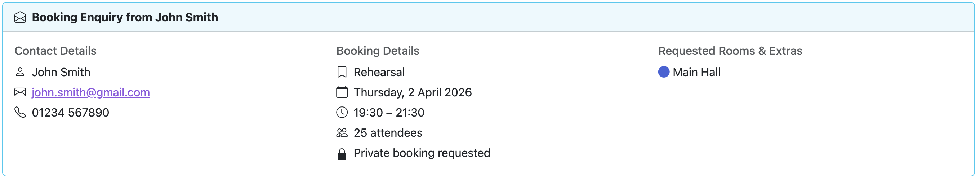The height and width of the screenshot is (179, 980).
Task: Click the Booking Enquiry from John Smith title
Action: (x=125, y=18)
